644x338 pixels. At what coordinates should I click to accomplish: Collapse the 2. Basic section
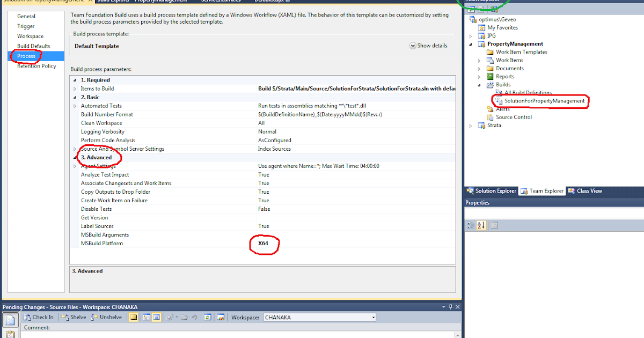point(74,97)
